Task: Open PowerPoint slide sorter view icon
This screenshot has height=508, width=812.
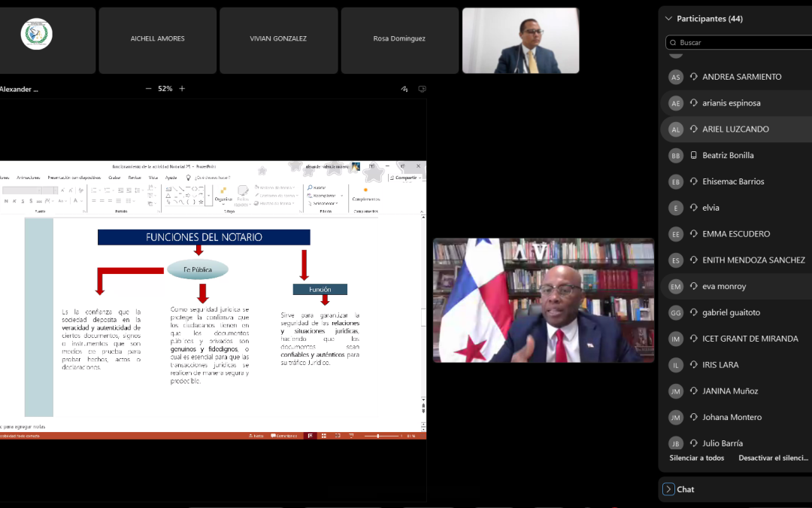Action: (x=323, y=436)
